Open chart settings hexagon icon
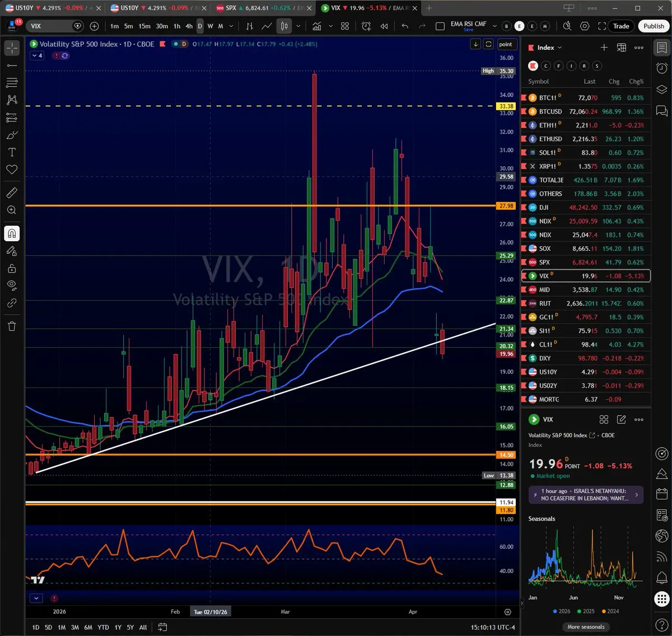This screenshot has height=636, width=672. click(585, 26)
